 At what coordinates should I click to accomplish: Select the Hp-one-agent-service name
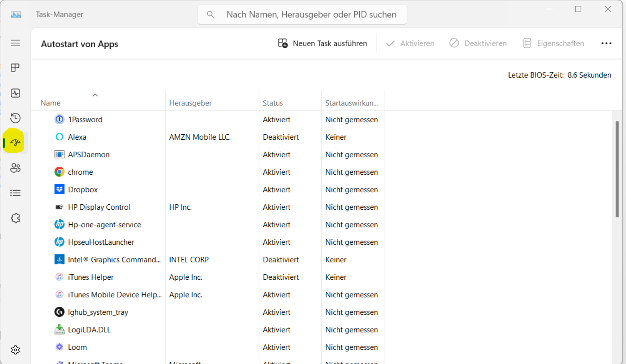click(105, 225)
